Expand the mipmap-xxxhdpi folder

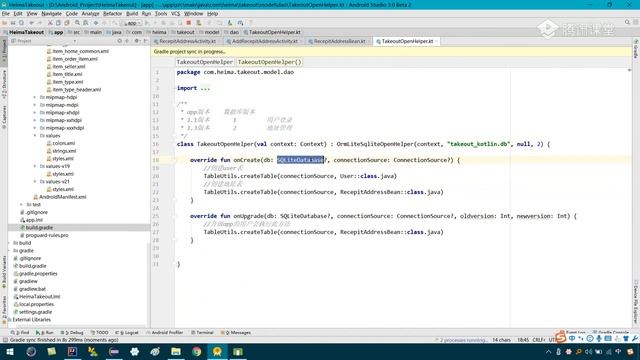(x=35, y=128)
